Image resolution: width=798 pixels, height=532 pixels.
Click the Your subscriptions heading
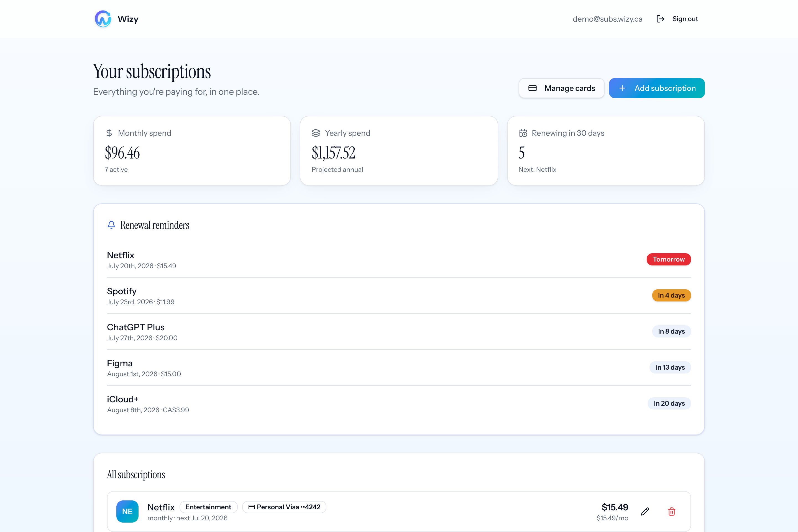152,71
